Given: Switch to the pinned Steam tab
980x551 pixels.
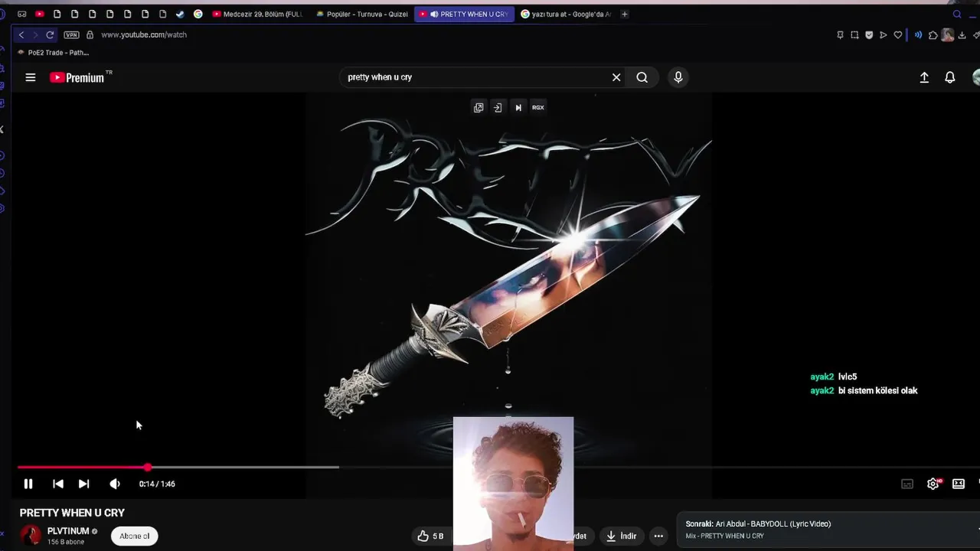Looking at the screenshot, I should (180, 14).
